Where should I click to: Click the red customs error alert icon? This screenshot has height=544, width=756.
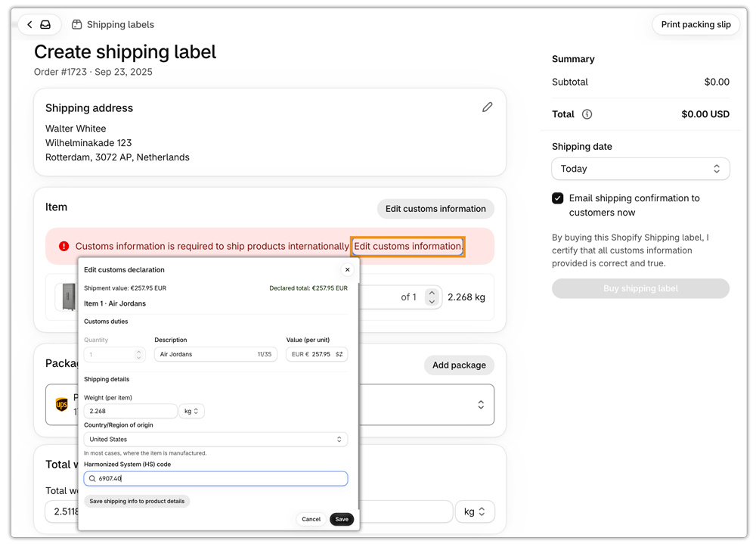(x=64, y=246)
